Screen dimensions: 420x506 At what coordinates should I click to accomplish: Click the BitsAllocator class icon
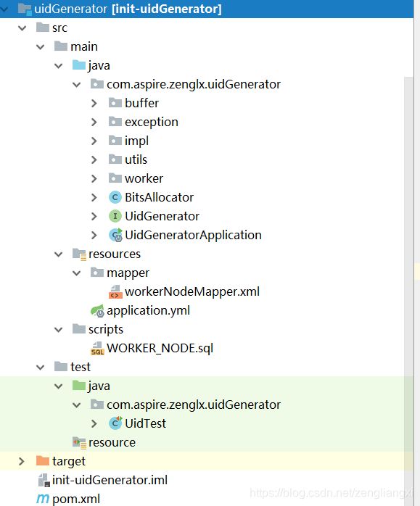click(x=115, y=197)
